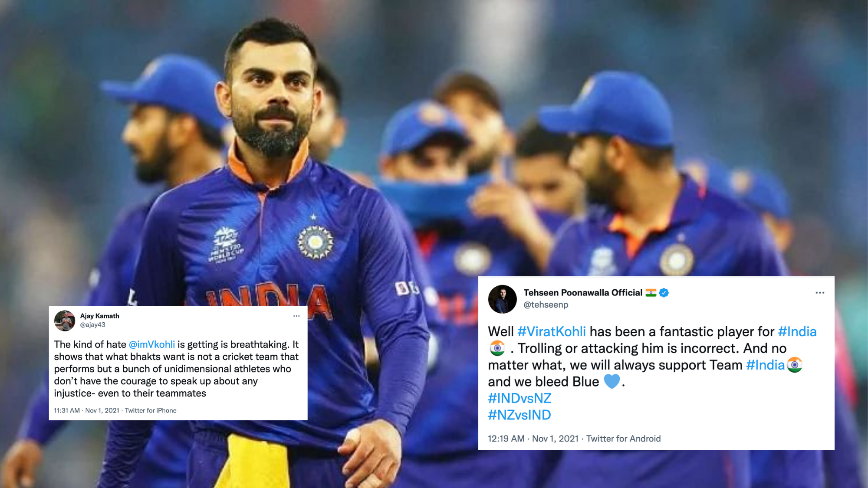868x488 pixels.
Task: Open the first #India hashtag link
Action: tap(797, 331)
